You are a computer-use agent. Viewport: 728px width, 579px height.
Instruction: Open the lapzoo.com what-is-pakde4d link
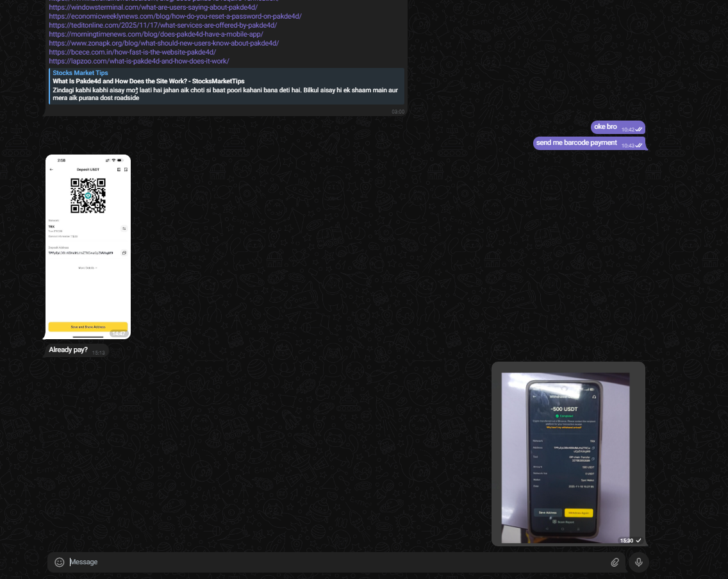pyautogui.click(x=138, y=62)
